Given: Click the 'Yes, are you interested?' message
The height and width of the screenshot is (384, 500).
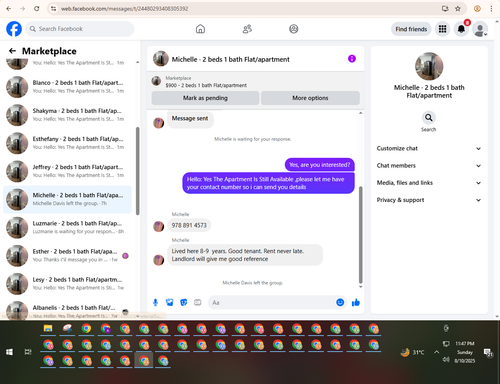Looking at the screenshot, I should tap(319, 165).
